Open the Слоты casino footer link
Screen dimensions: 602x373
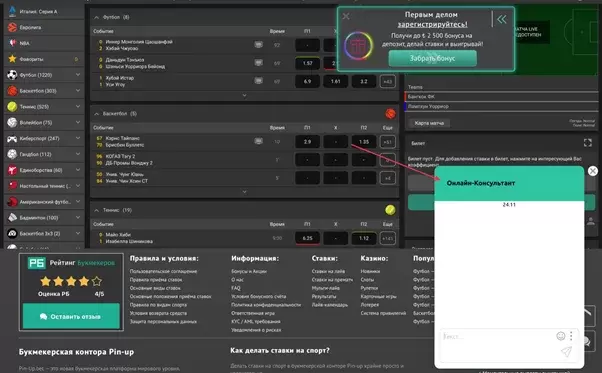point(367,280)
